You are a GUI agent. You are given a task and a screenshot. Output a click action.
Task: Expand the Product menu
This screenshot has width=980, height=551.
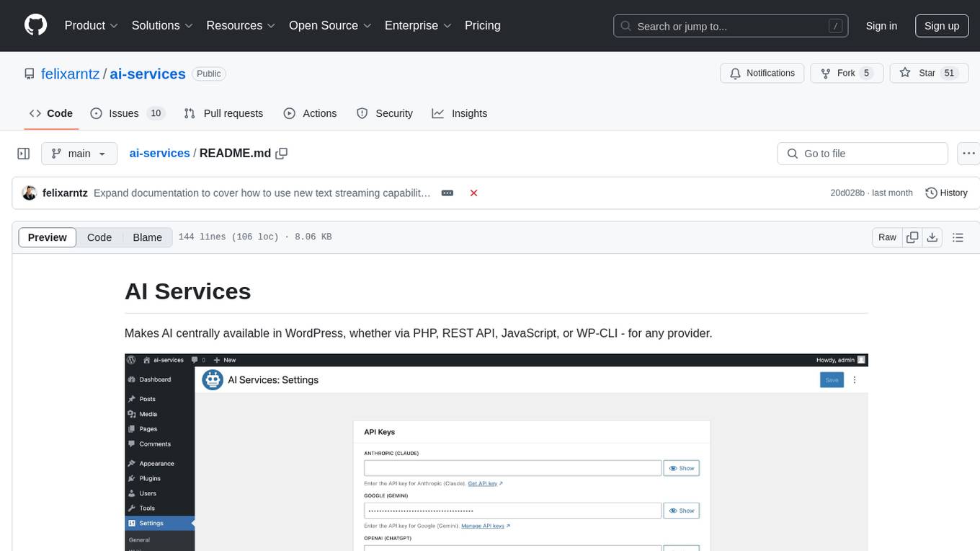tap(92, 25)
